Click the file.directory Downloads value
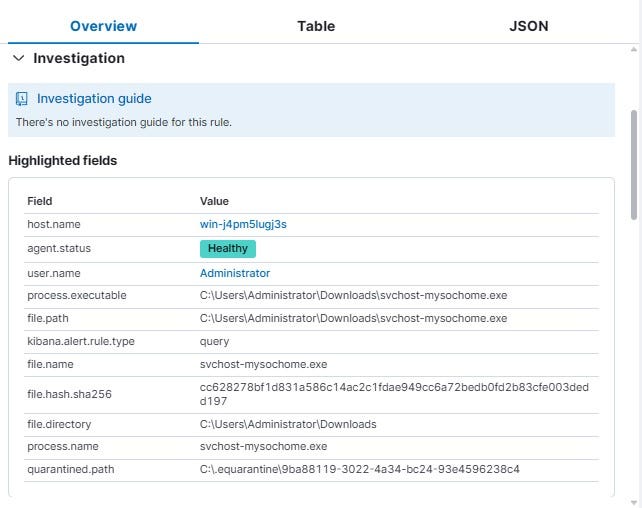642x508 pixels. coord(288,424)
